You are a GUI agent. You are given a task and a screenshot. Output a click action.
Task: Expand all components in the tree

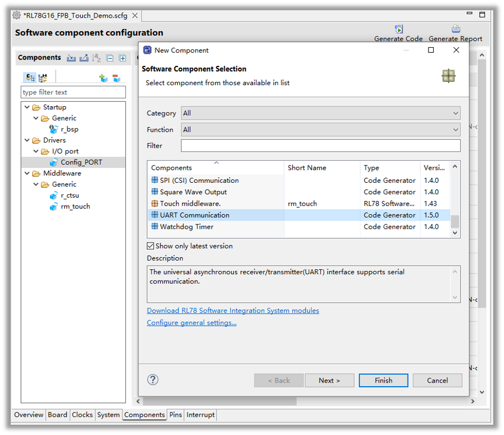coord(122,58)
